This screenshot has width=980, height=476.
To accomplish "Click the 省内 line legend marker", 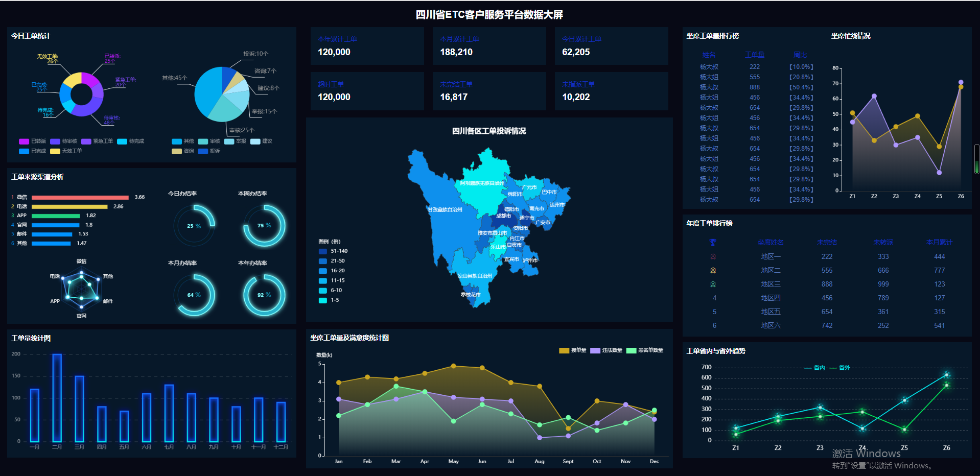I will coord(808,368).
